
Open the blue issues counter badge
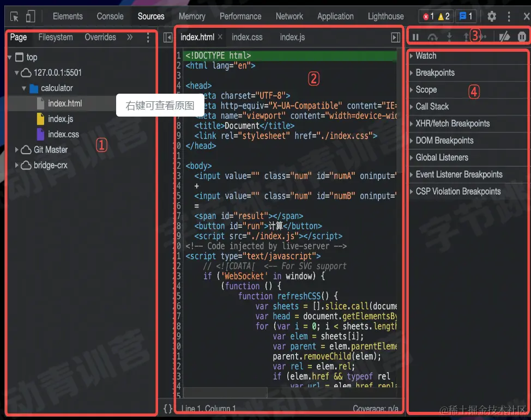[466, 16]
